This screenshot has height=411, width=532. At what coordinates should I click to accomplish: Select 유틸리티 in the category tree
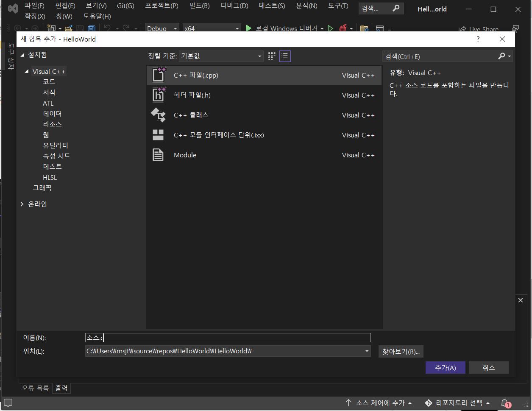56,145
